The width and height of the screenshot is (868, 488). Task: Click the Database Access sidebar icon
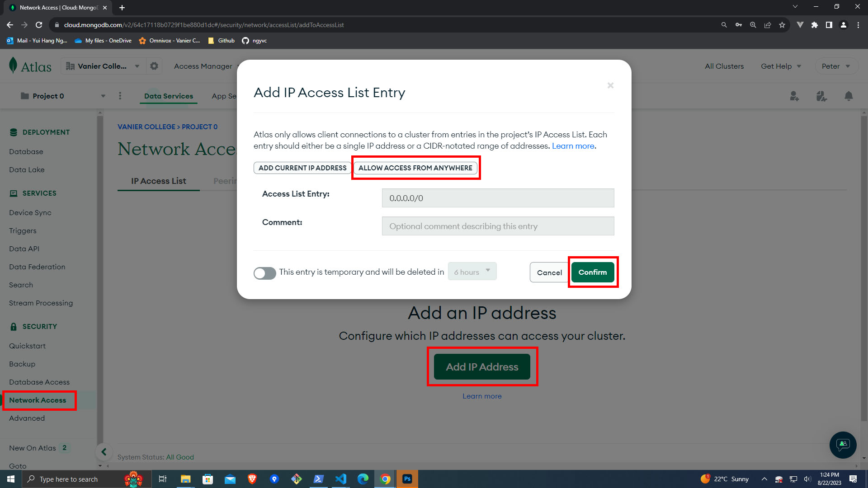tap(39, 381)
